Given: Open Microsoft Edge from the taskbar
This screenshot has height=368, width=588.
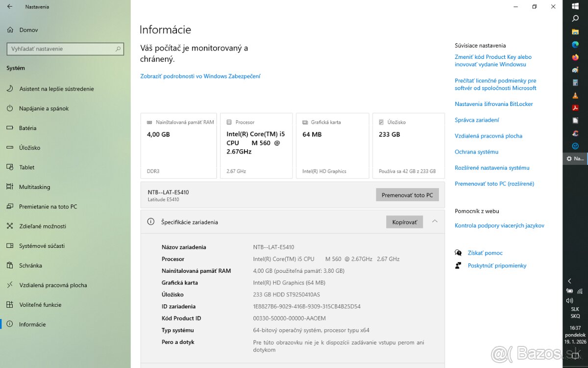Looking at the screenshot, I should [575, 45].
